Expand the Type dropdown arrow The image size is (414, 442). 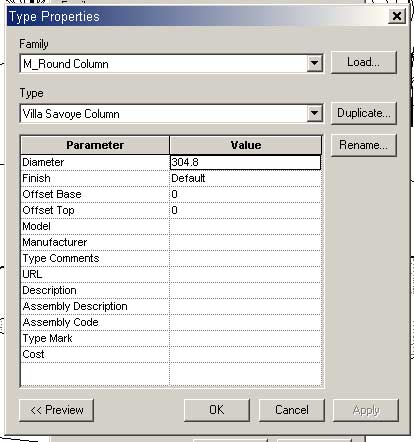click(x=314, y=114)
